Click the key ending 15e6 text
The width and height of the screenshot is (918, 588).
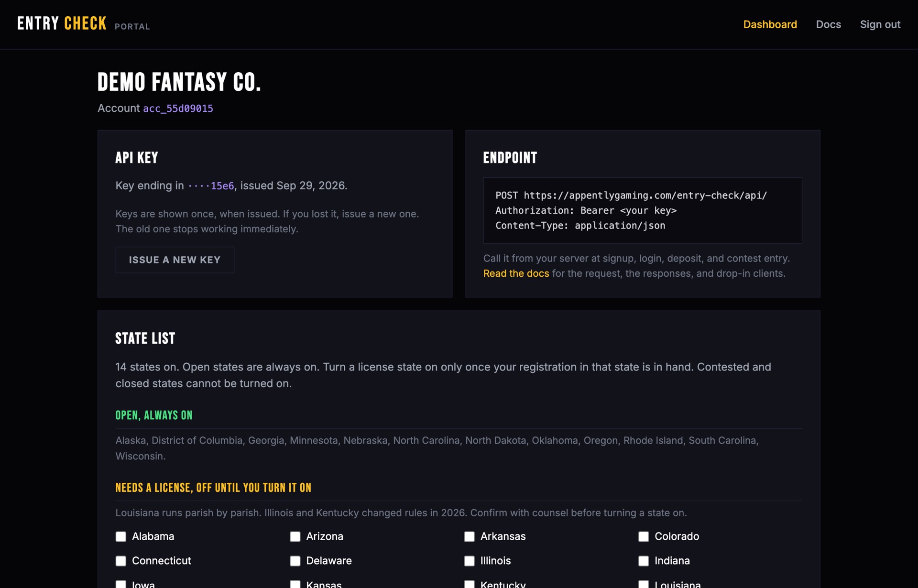(x=211, y=186)
